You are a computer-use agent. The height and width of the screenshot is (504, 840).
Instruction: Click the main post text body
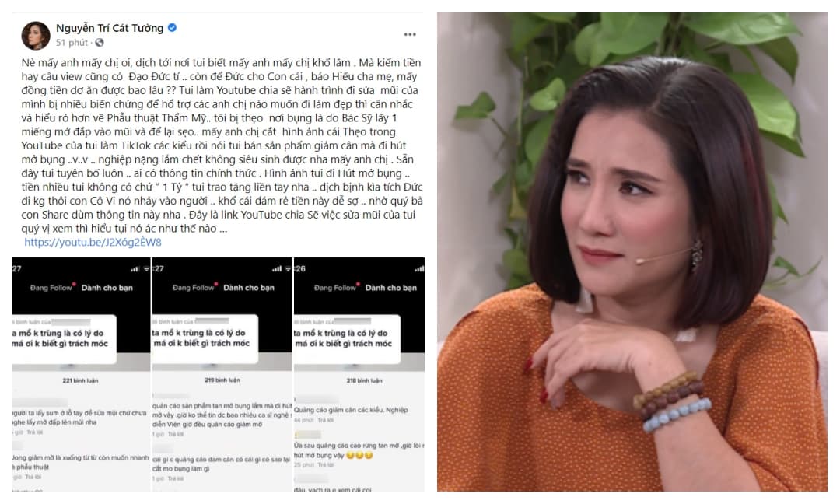click(222, 145)
